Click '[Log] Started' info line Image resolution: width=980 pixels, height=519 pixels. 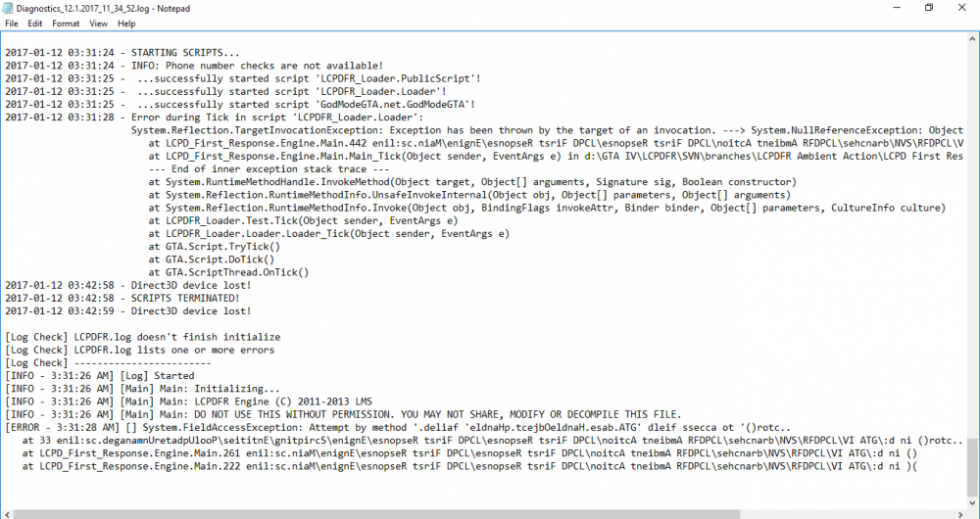pyautogui.click(x=99, y=375)
